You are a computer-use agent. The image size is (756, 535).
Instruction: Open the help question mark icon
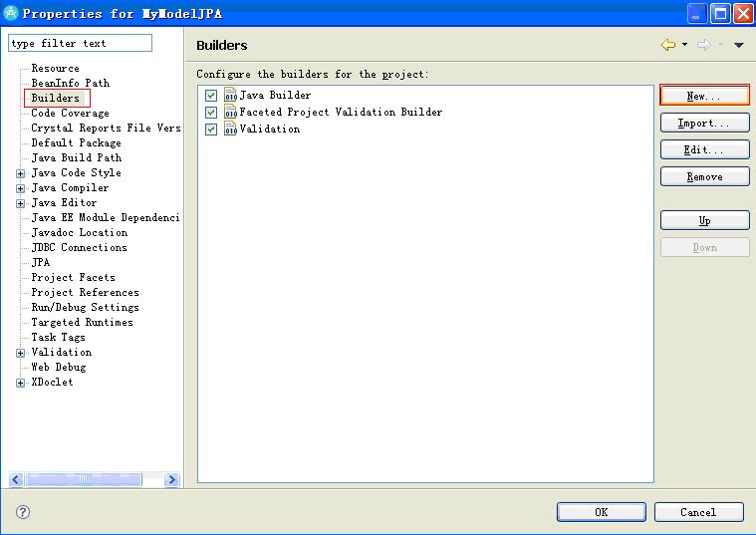(x=23, y=512)
